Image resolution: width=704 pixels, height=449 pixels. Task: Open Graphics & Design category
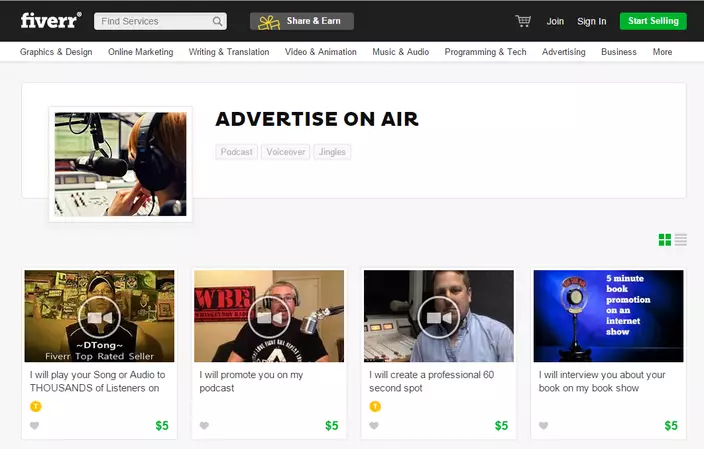pyautogui.click(x=56, y=52)
